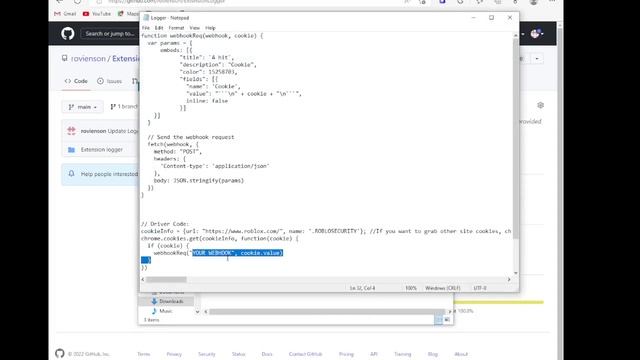Click the folder icon beside 'Extension logger'
This screenshot has width=640, height=360.
[71, 150]
